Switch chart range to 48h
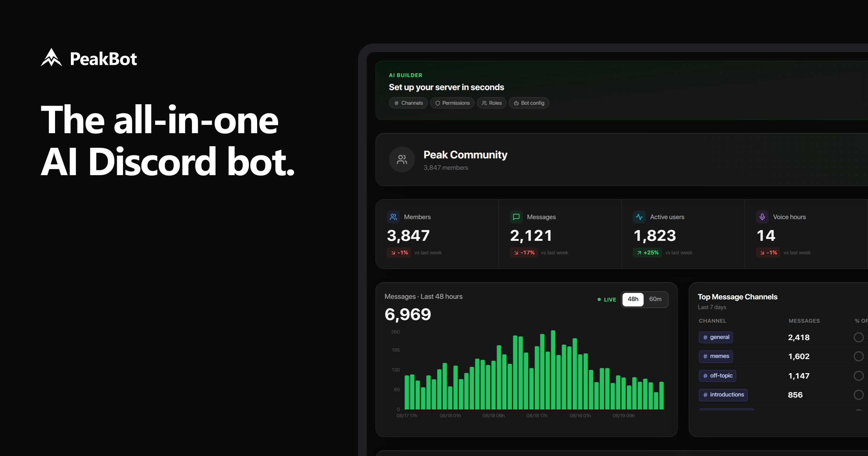This screenshot has height=456, width=868. point(633,299)
